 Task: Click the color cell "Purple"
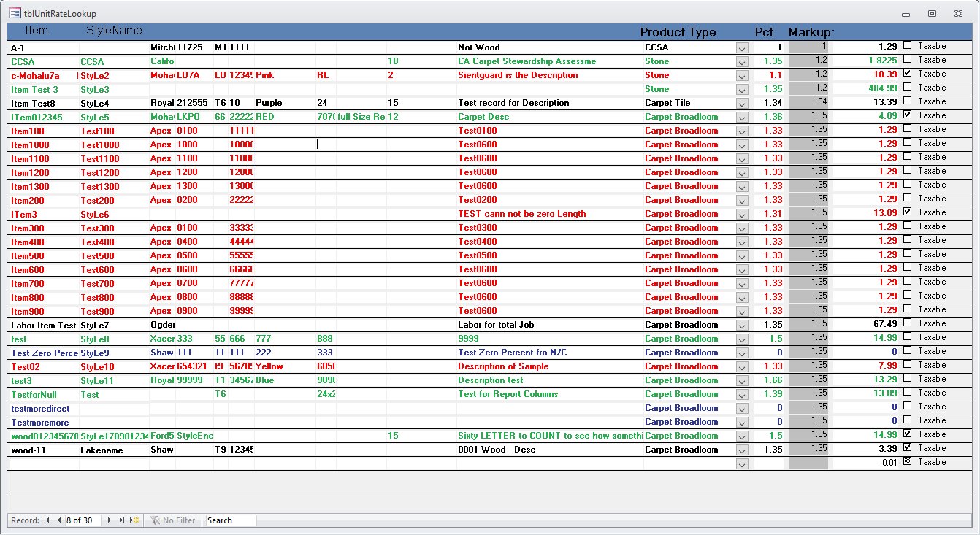(284, 103)
